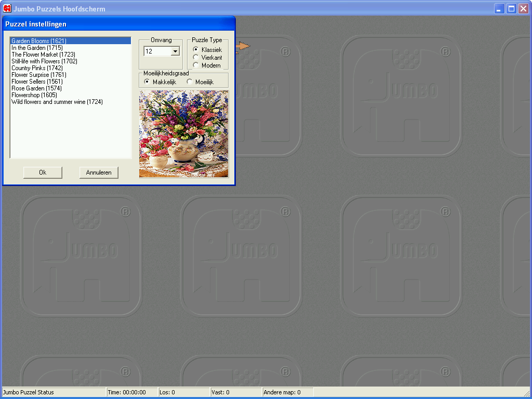Viewport: 532px width, 399px height.
Task: Select Country Pinks (1742) entry
Action: [x=71, y=68]
